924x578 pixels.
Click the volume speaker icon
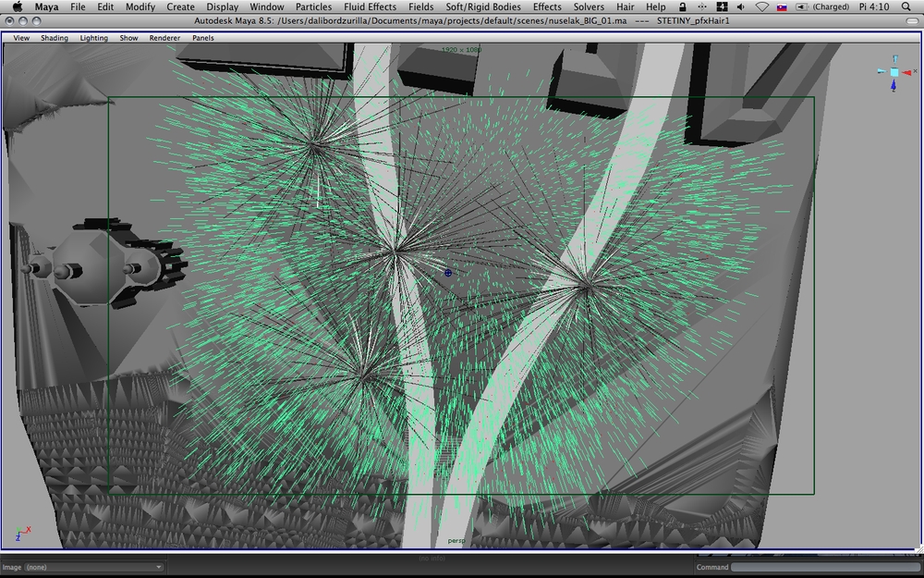pos(741,6)
